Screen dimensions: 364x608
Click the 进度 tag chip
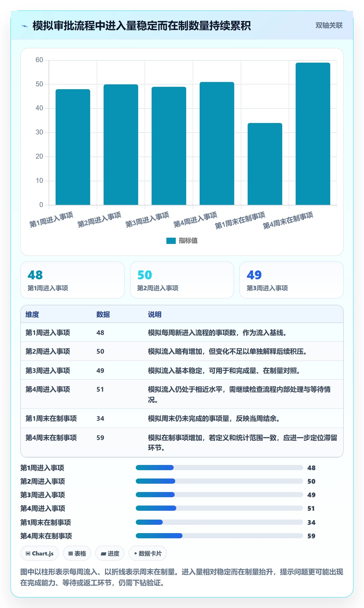[110, 553]
